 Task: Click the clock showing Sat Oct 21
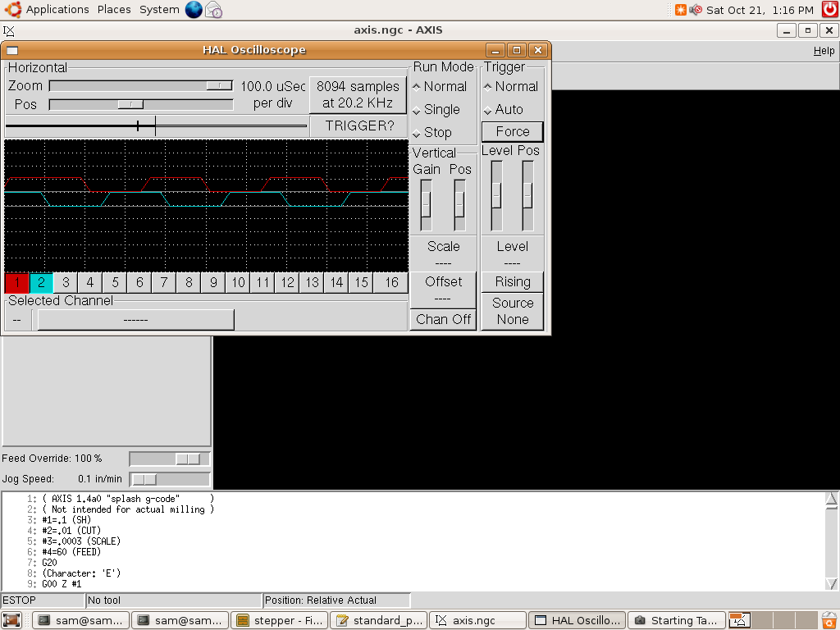(760, 10)
